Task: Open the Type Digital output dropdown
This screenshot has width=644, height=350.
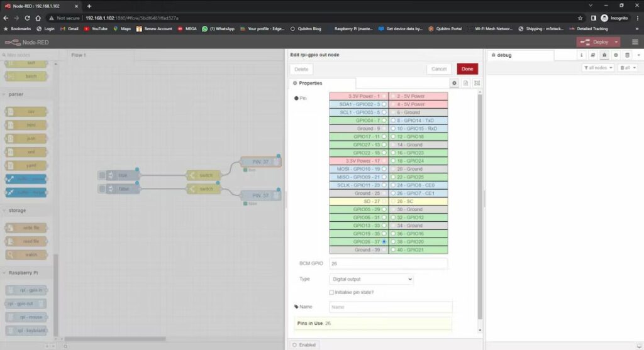Action: [371, 279]
